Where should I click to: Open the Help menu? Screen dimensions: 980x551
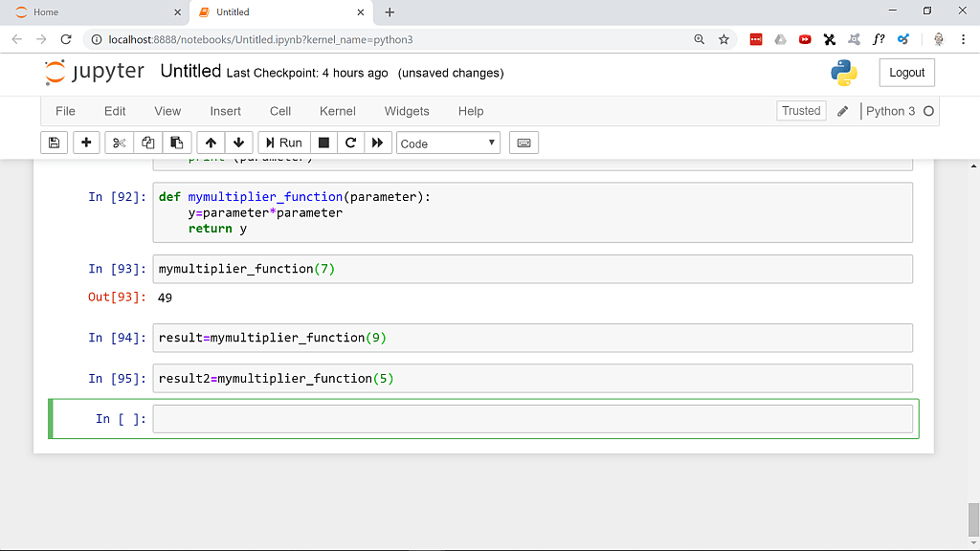471,111
